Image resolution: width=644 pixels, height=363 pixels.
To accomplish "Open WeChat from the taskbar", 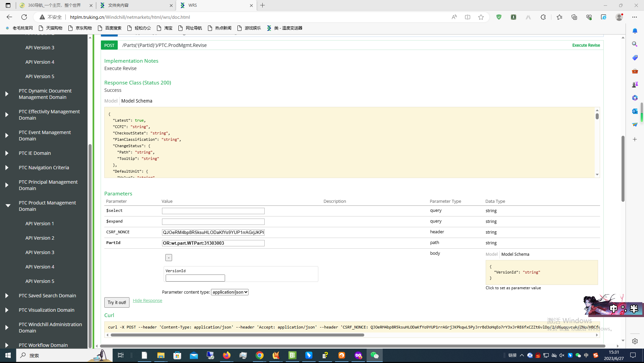I will [x=375, y=355].
